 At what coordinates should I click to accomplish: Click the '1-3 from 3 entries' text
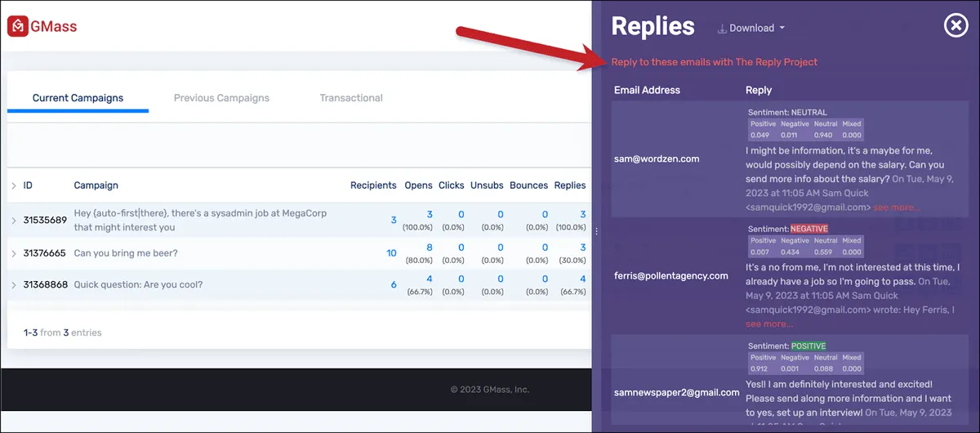click(x=63, y=333)
